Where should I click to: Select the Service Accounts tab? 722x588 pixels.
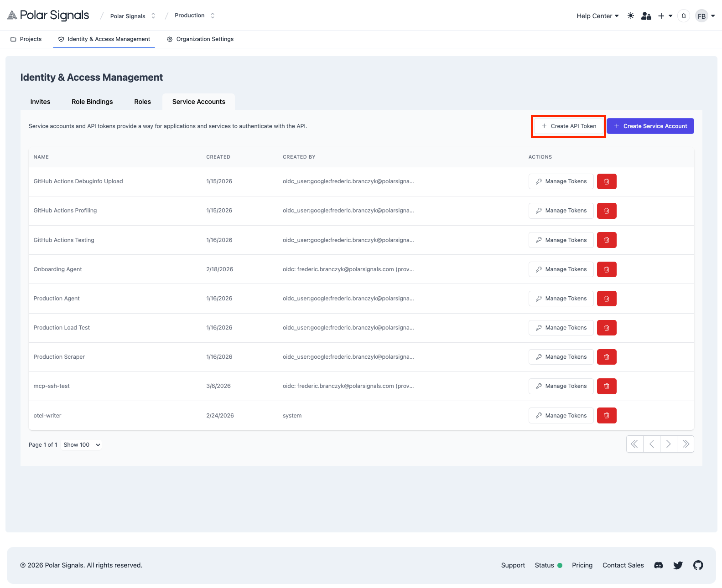click(199, 102)
